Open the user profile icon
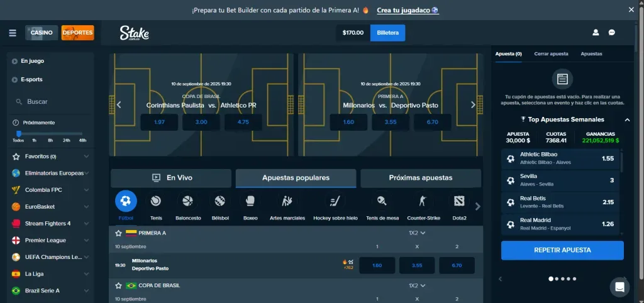Screen dimensions: 644x303 596,33
